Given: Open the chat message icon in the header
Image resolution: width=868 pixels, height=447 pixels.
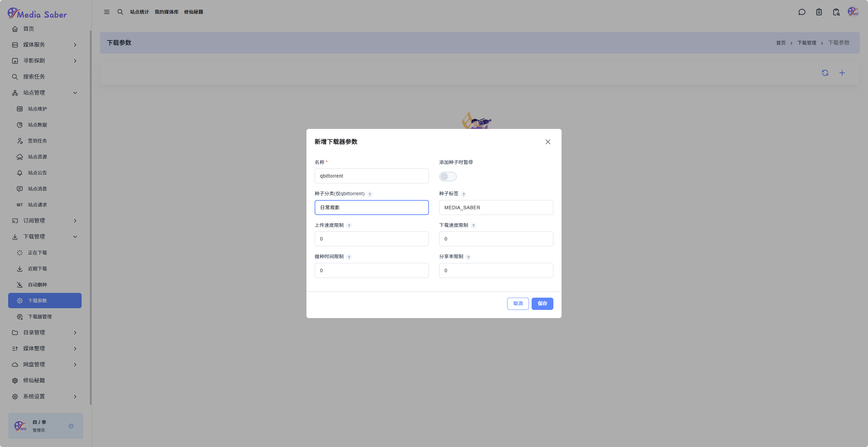Looking at the screenshot, I should click(x=802, y=12).
